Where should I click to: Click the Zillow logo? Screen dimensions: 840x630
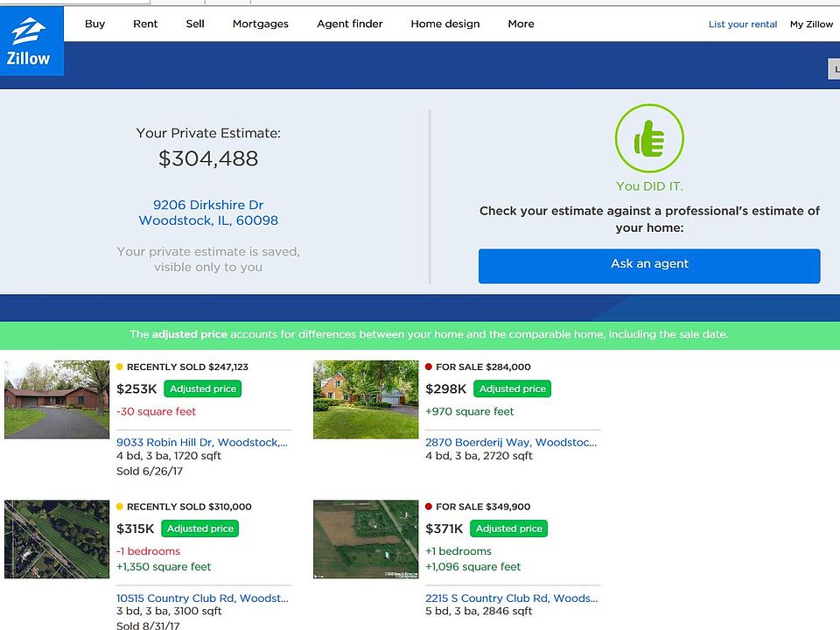(31, 41)
